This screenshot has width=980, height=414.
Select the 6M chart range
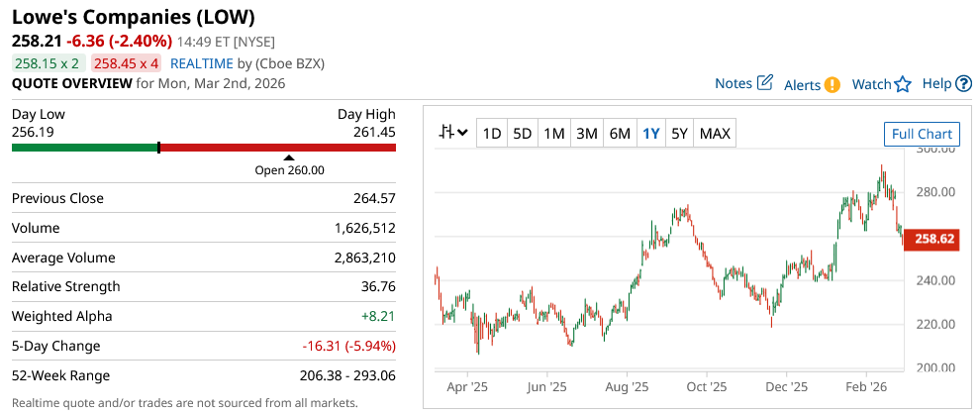coord(620,134)
